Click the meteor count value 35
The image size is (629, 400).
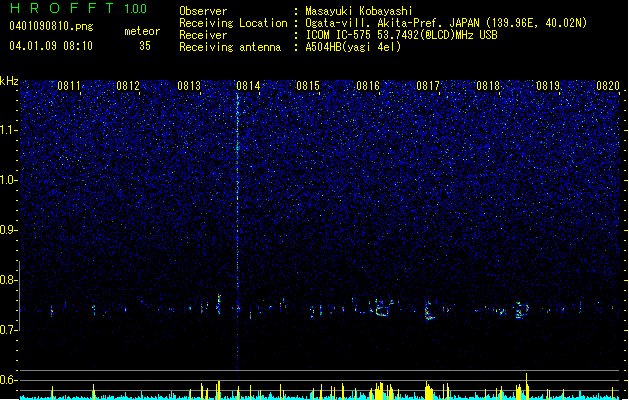tap(145, 46)
